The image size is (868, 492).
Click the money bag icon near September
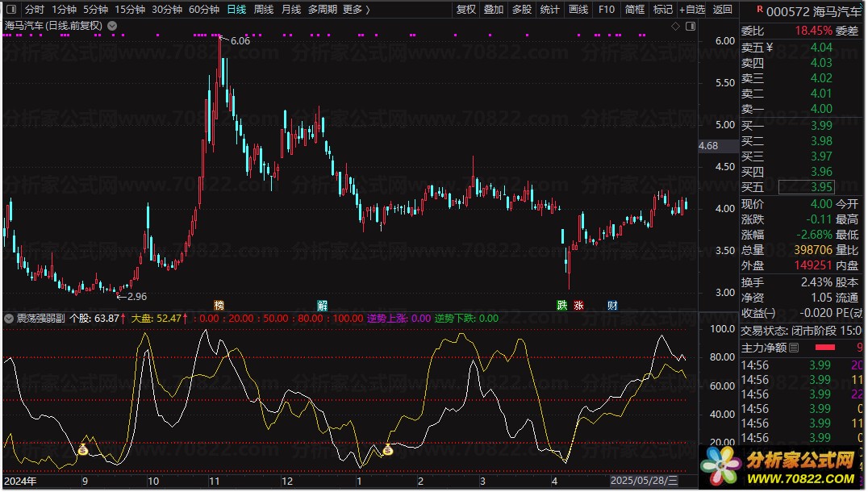(x=83, y=450)
